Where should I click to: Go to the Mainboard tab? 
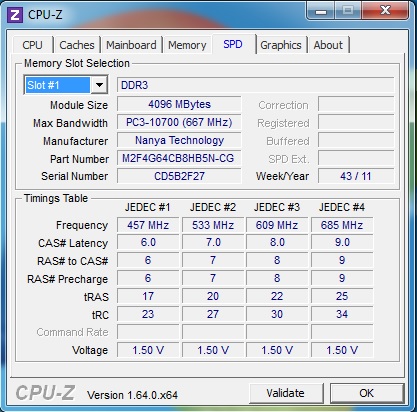coord(131,45)
